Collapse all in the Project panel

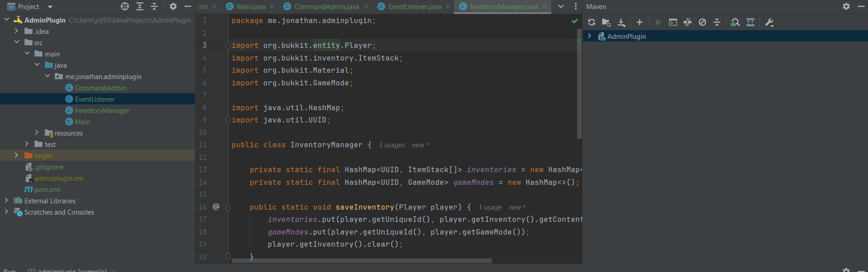click(154, 6)
